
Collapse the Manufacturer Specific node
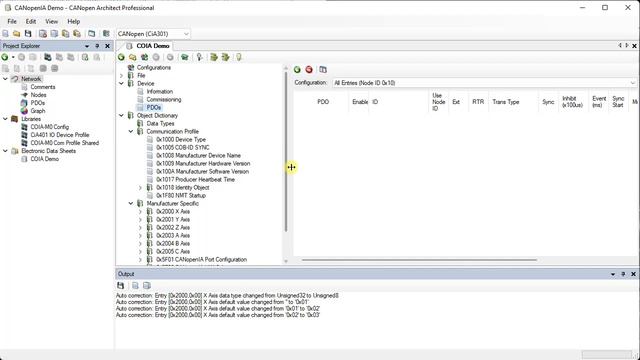pos(131,203)
